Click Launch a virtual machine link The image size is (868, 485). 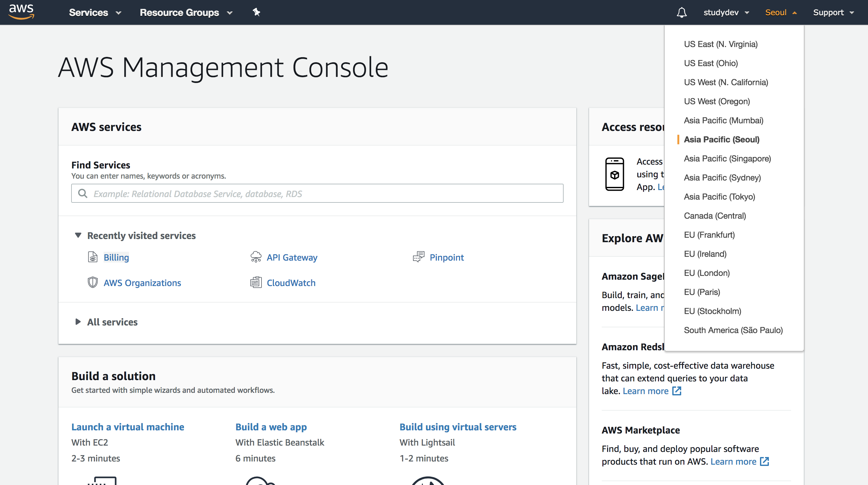click(128, 427)
